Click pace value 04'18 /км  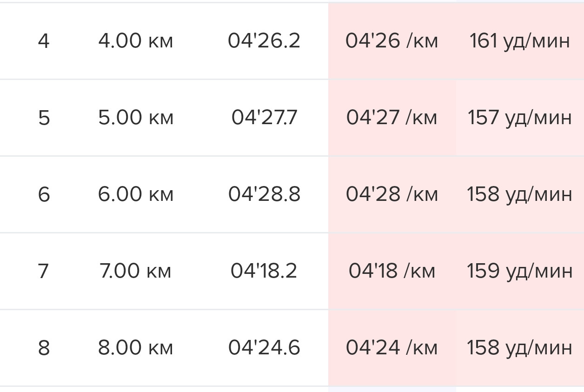(x=392, y=271)
